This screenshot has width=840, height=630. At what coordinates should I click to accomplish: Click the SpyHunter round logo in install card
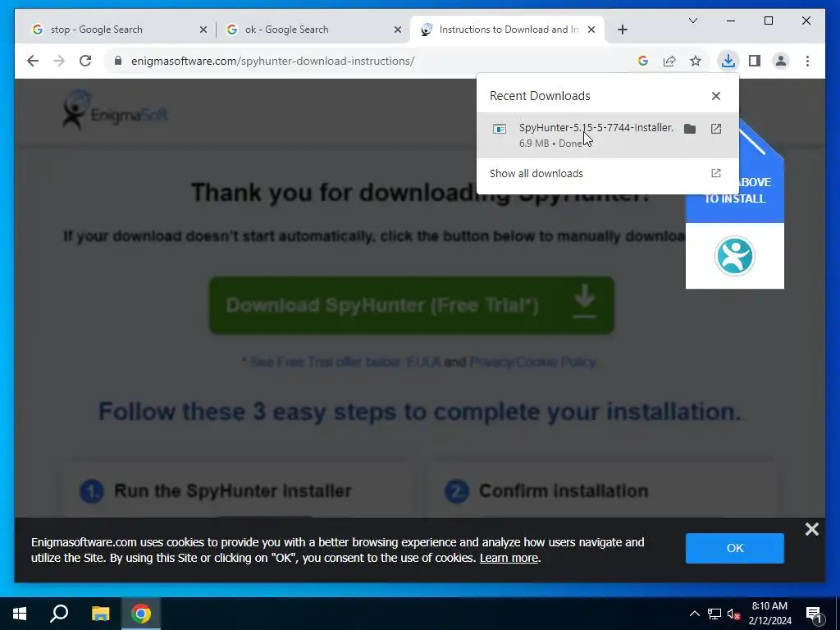pos(734,256)
